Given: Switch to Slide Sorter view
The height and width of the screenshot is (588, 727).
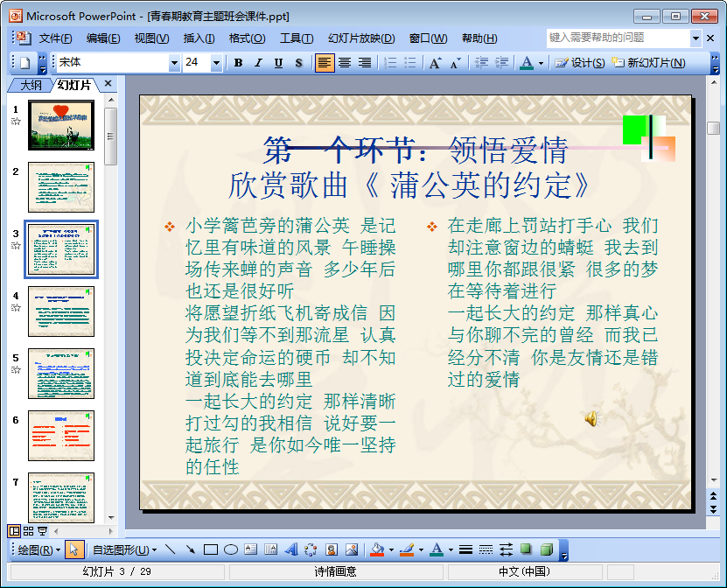Looking at the screenshot, I should (28, 531).
